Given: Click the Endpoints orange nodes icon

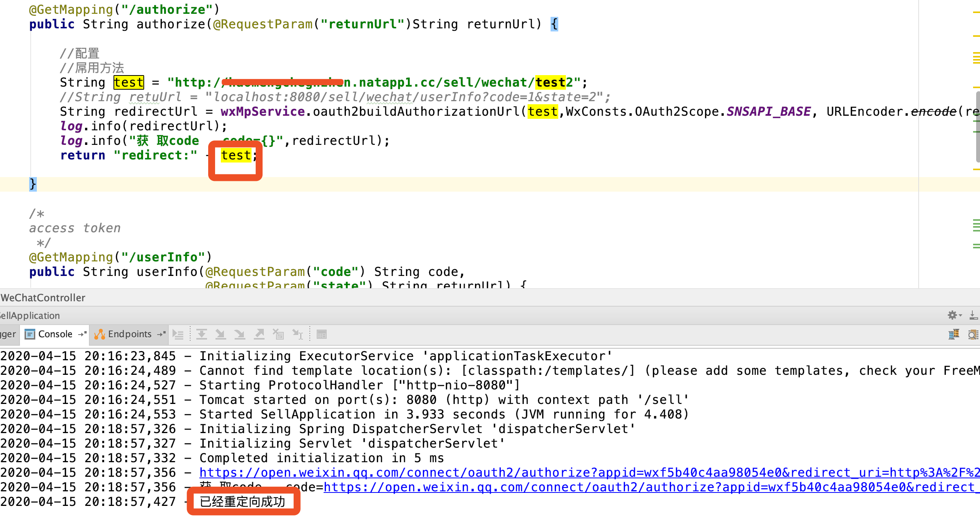Looking at the screenshot, I should pos(100,335).
